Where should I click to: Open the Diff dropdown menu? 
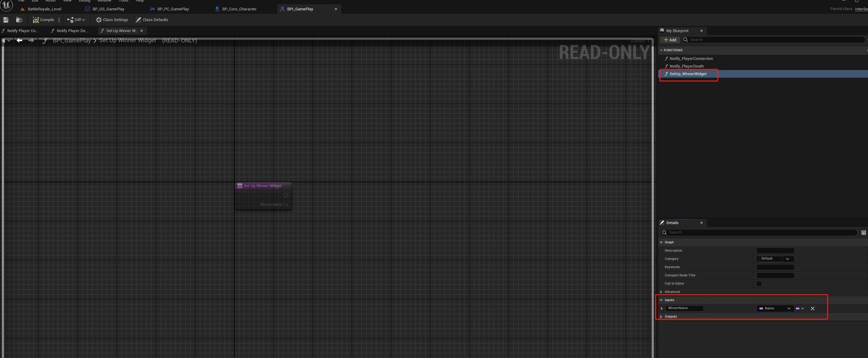click(76, 20)
